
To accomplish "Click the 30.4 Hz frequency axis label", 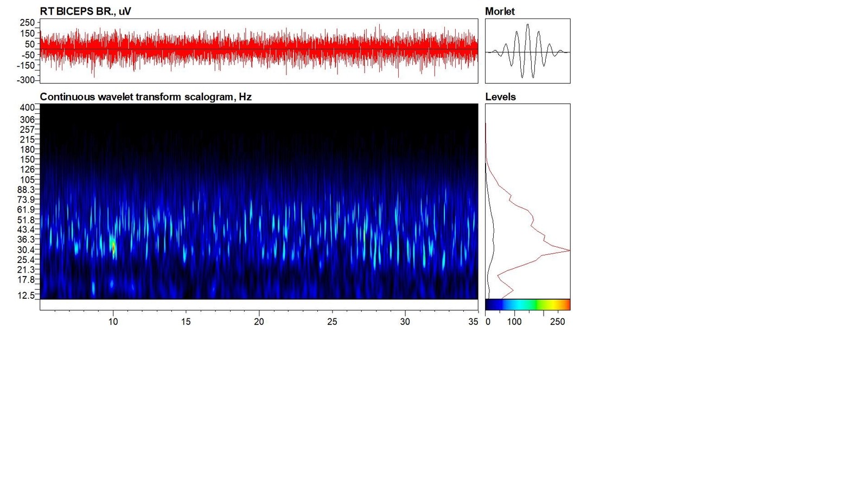I will coord(26,250).
